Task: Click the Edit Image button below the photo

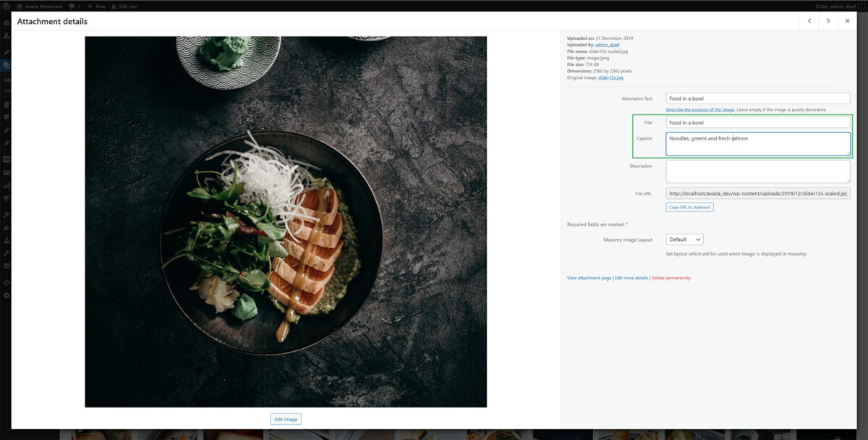Action: point(286,418)
